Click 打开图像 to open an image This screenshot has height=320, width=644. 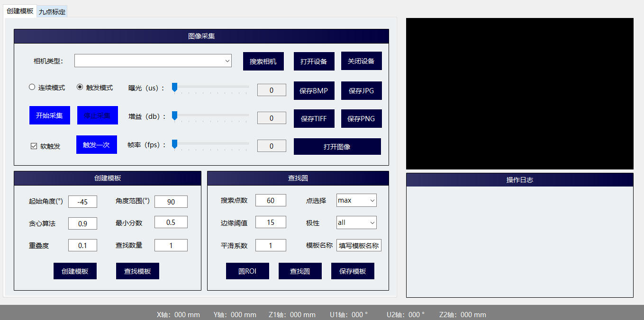click(337, 146)
